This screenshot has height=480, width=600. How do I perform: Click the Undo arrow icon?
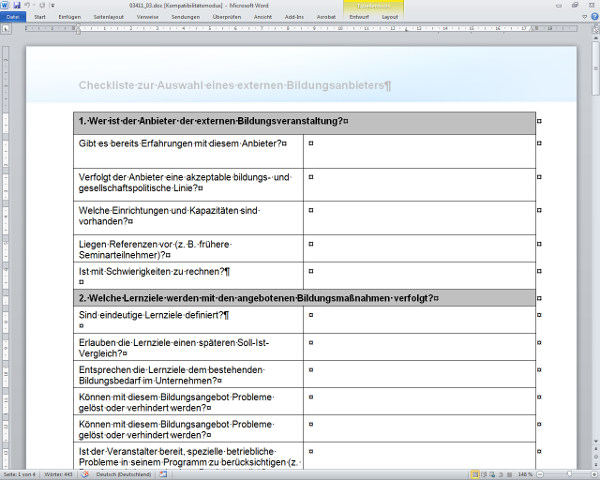(x=27, y=5)
